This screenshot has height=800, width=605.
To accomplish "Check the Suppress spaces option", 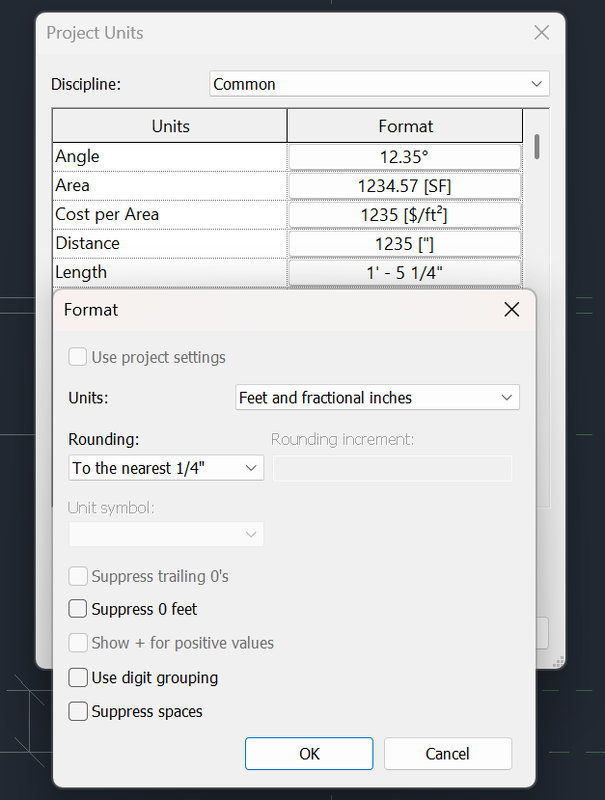I will 78,712.
